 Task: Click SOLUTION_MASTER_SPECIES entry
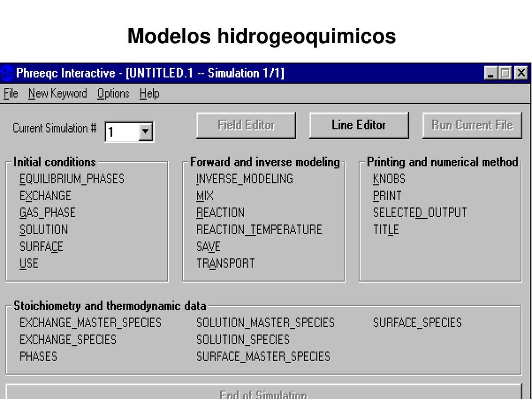[265, 323]
